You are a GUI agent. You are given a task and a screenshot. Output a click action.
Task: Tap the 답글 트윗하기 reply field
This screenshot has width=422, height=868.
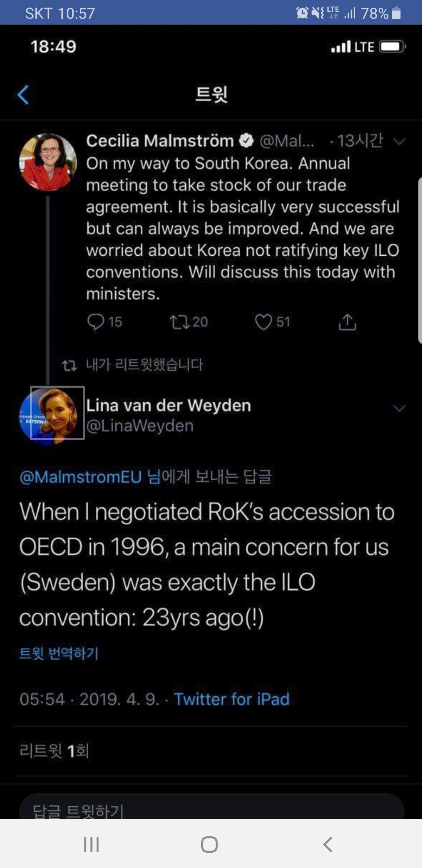coord(211,809)
